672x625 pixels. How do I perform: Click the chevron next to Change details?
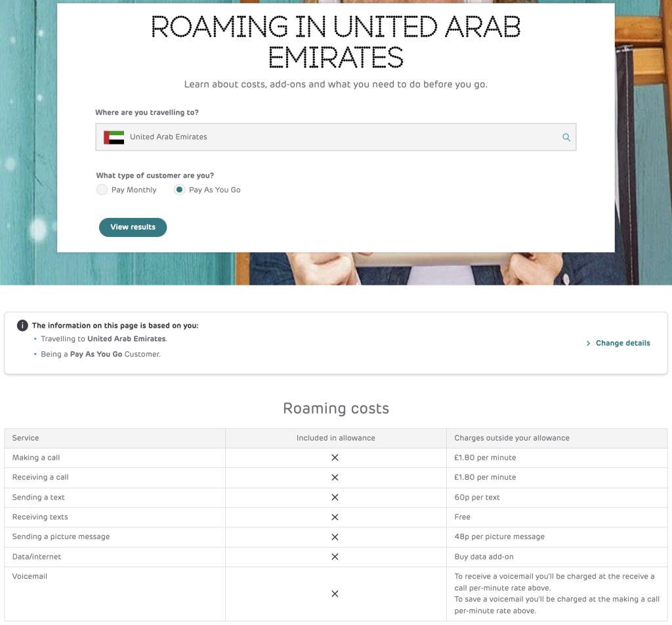pyautogui.click(x=588, y=343)
